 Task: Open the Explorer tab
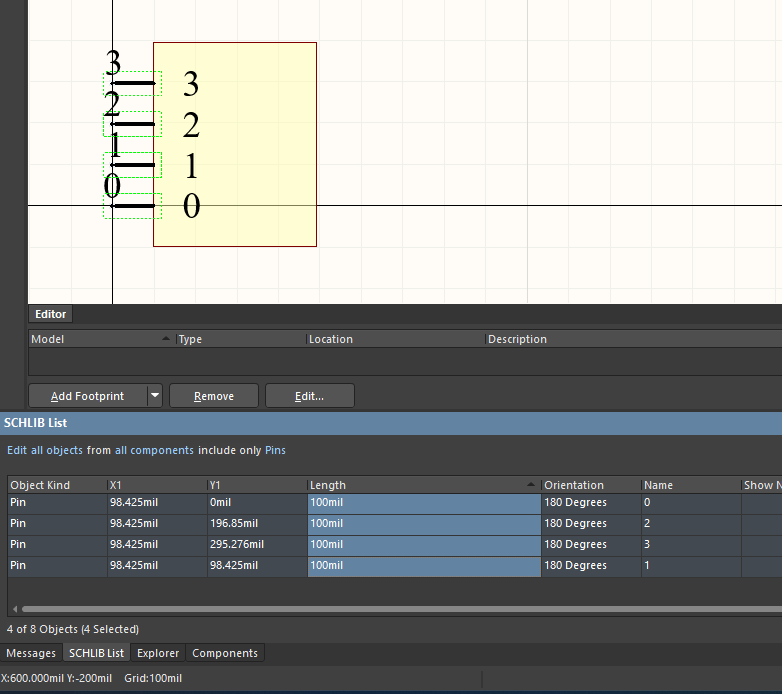click(158, 653)
